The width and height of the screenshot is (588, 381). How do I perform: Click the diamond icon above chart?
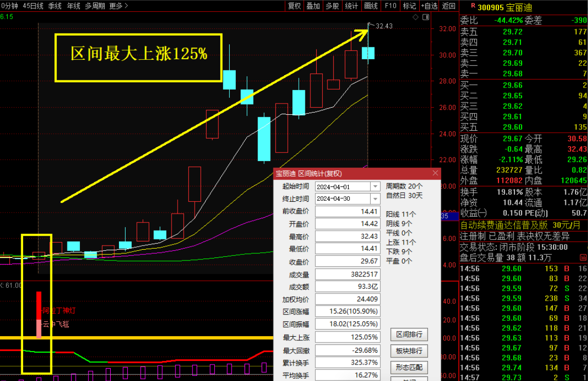pos(416,18)
